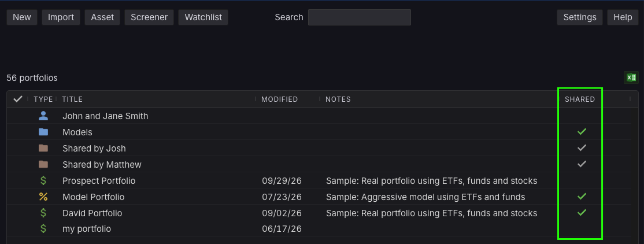Click the Asset button
The height and width of the screenshot is (244, 644).
click(x=102, y=17)
